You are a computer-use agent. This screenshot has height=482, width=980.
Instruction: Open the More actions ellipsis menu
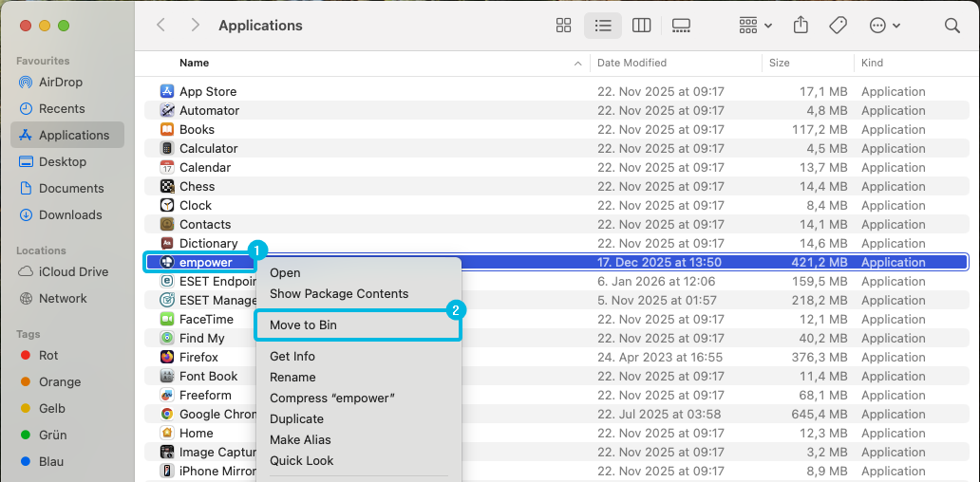[x=884, y=26]
